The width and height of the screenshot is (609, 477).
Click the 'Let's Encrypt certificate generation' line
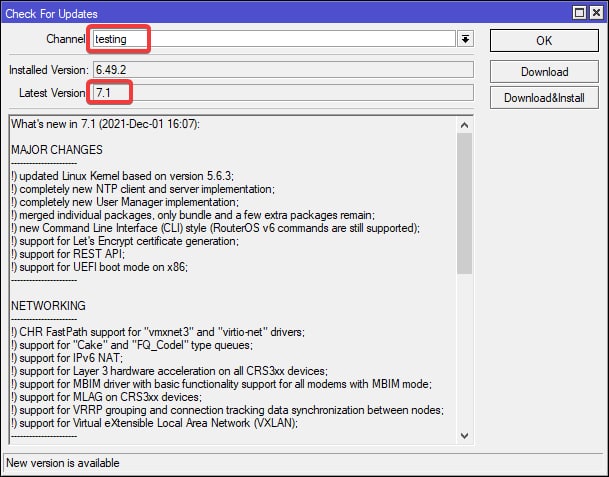pyautogui.click(x=125, y=241)
